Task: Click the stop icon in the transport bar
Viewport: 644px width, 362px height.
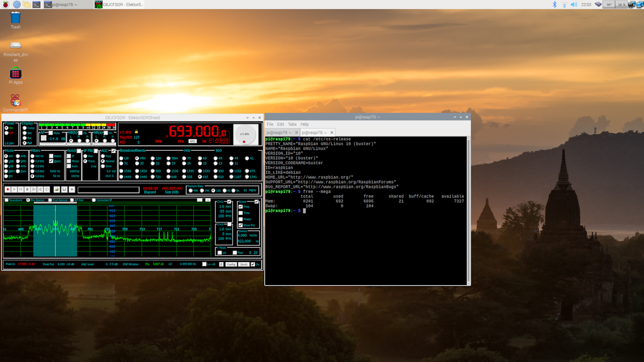Action: pyautogui.click(x=27, y=190)
